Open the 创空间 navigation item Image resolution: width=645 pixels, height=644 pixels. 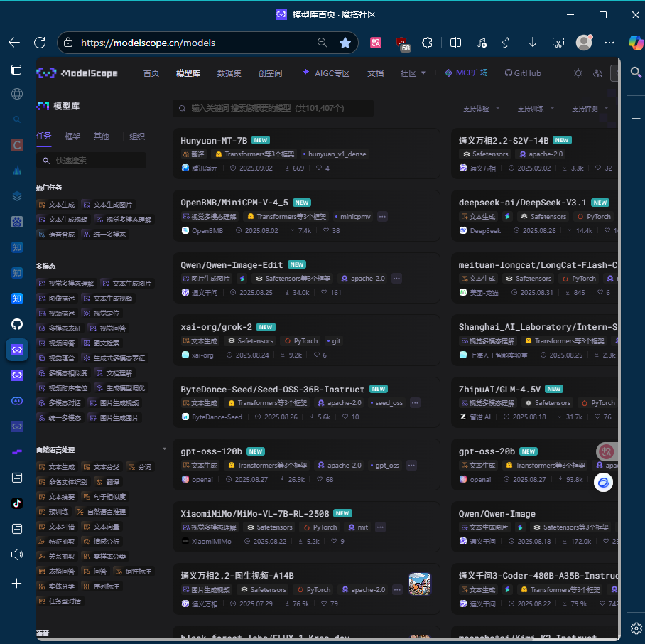(270, 73)
